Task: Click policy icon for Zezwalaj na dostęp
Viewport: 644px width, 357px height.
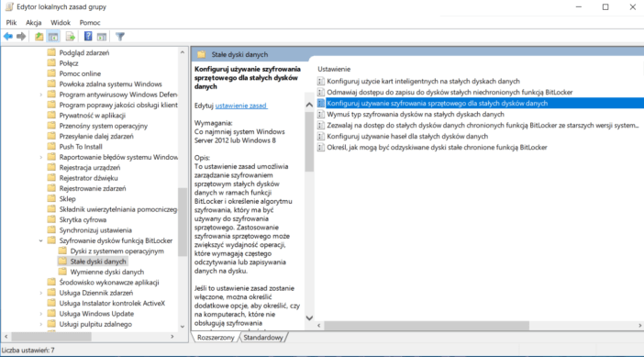Action: (x=321, y=126)
